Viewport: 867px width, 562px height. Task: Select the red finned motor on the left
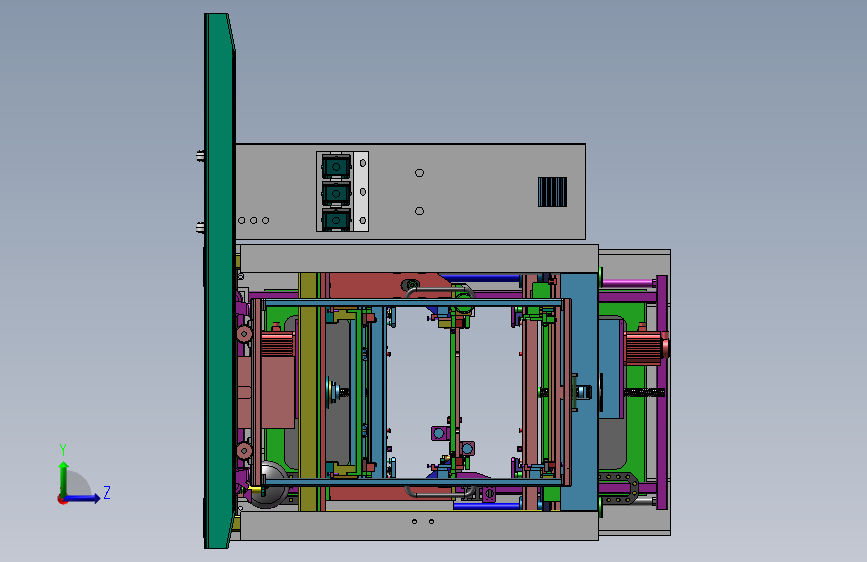tap(276, 344)
